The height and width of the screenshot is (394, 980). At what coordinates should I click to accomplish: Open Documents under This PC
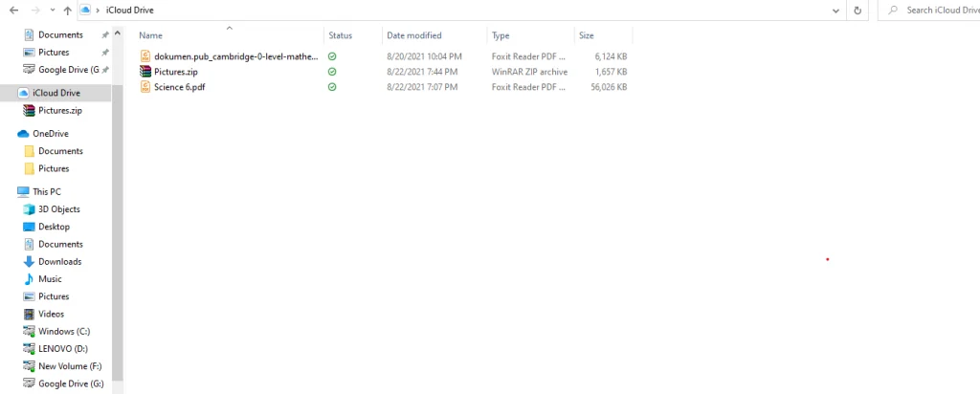(60, 244)
